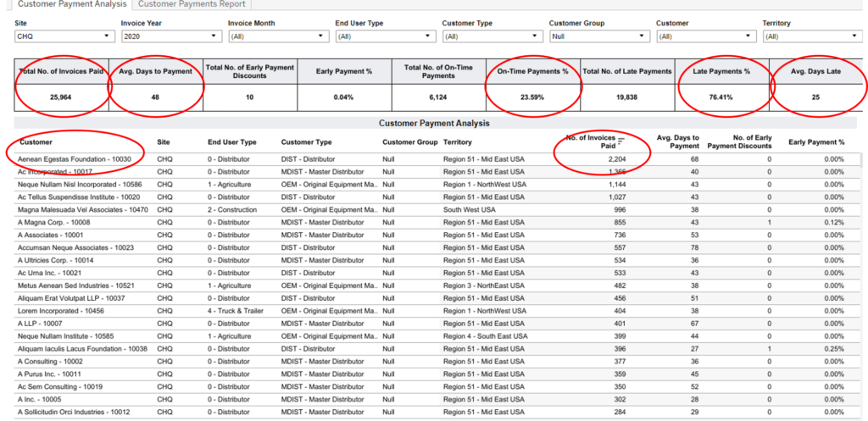Click the 2,204 invoices paid cell
Screen dimensions: 868x421
coord(617,158)
